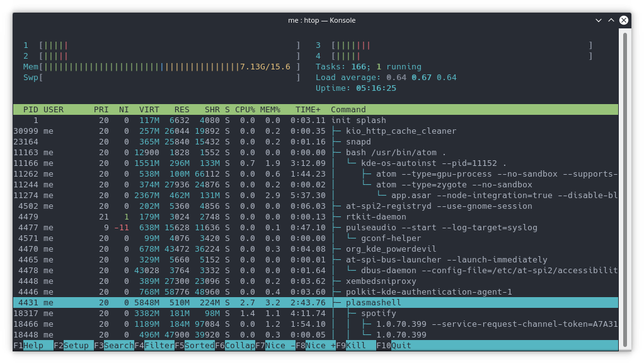Click the highlighted plasmashell process row
The height and width of the screenshot is (364, 644).
point(316,302)
